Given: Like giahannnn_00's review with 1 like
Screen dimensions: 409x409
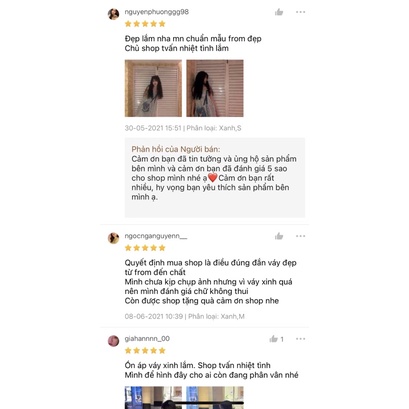Looking at the screenshot, I should pyautogui.click(x=274, y=339).
